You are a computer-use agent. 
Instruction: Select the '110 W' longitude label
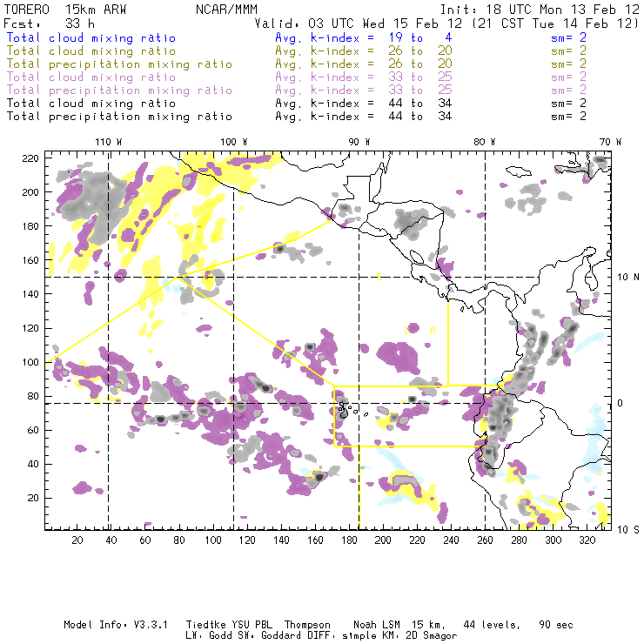pyautogui.click(x=109, y=142)
